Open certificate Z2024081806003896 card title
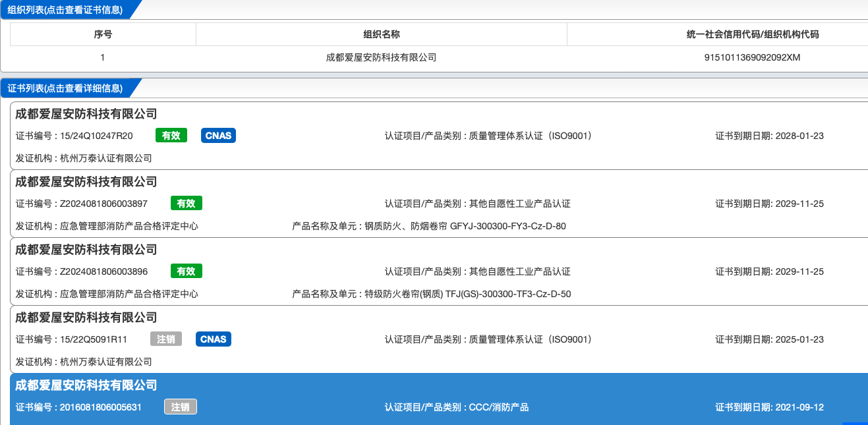 (x=86, y=250)
